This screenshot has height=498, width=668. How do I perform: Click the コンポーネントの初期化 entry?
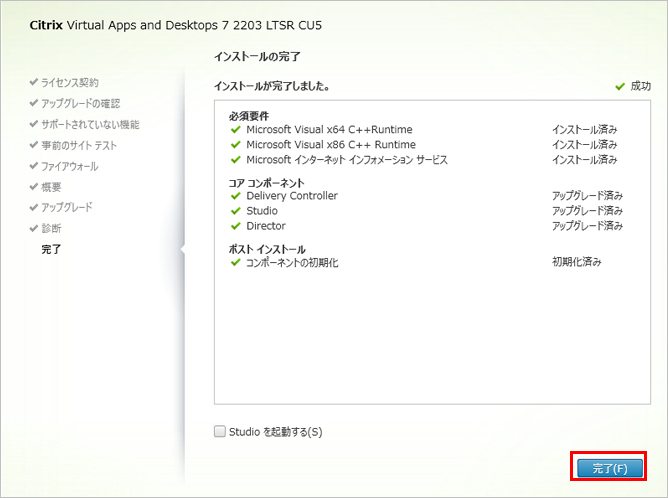point(292,262)
